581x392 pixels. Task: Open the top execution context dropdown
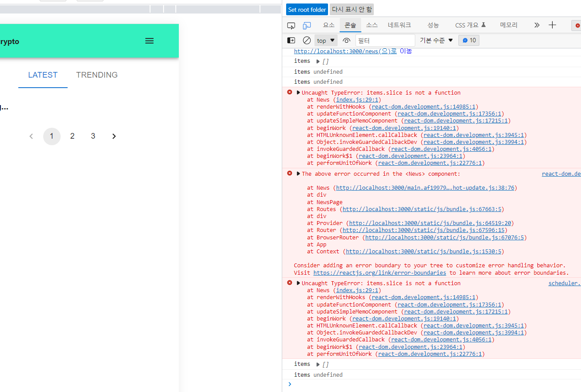coord(325,40)
